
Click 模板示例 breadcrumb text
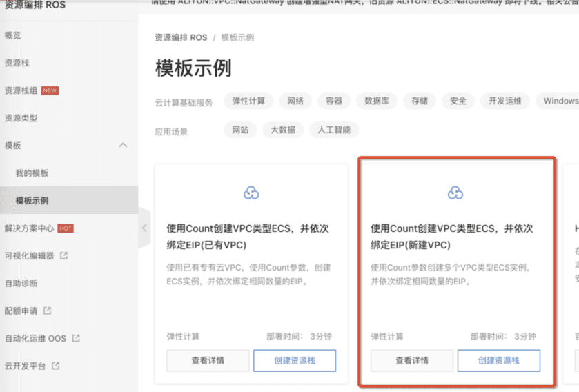237,38
